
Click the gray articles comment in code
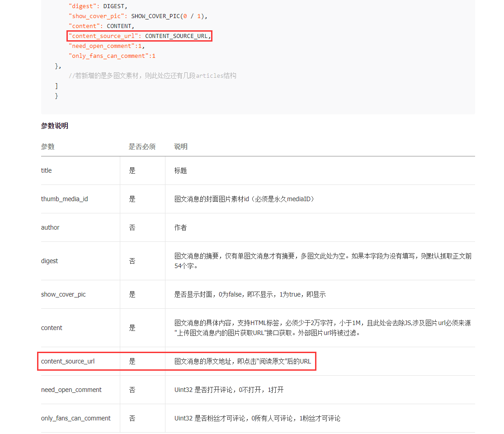tap(152, 76)
